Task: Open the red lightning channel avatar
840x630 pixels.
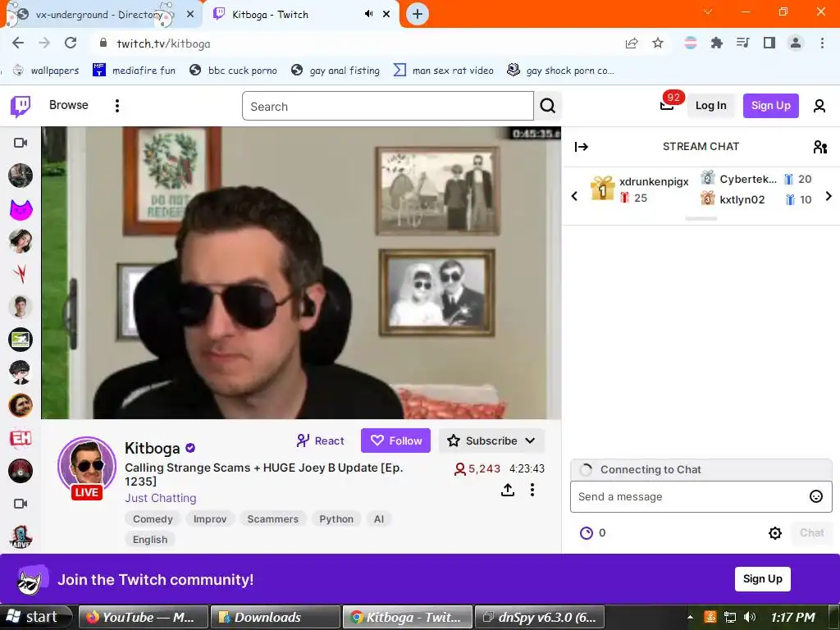Action: [x=21, y=274]
